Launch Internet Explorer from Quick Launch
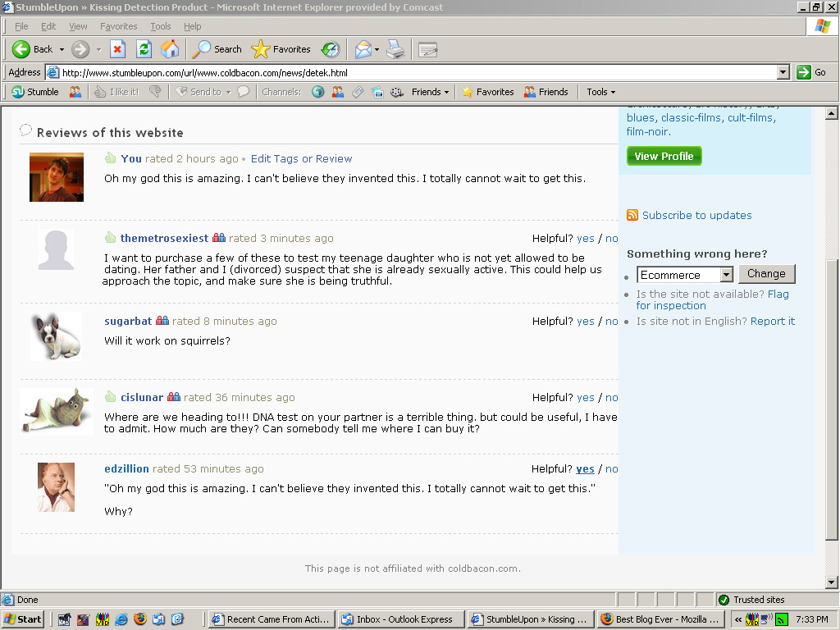This screenshot has height=630, width=840. pos(121,619)
